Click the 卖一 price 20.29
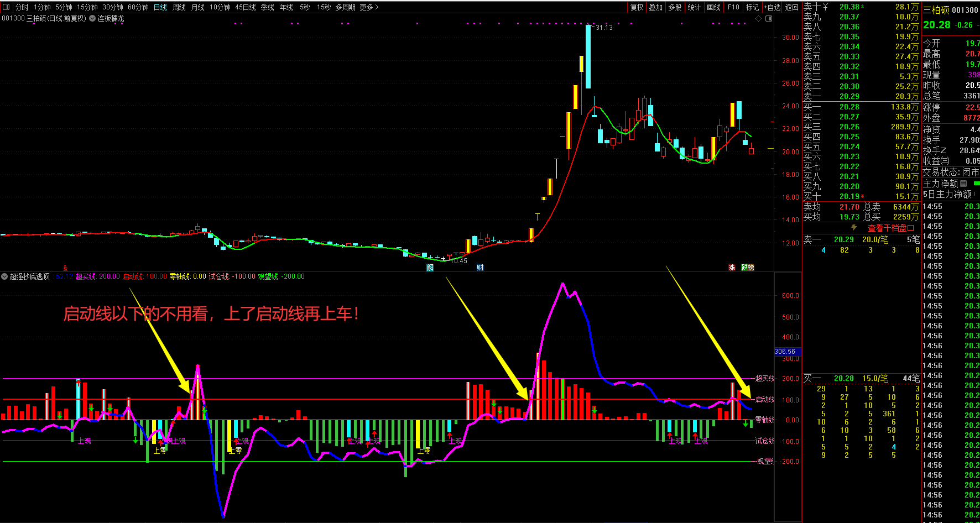This screenshot has width=980, height=523. pyautogui.click(x=849, y=96)
